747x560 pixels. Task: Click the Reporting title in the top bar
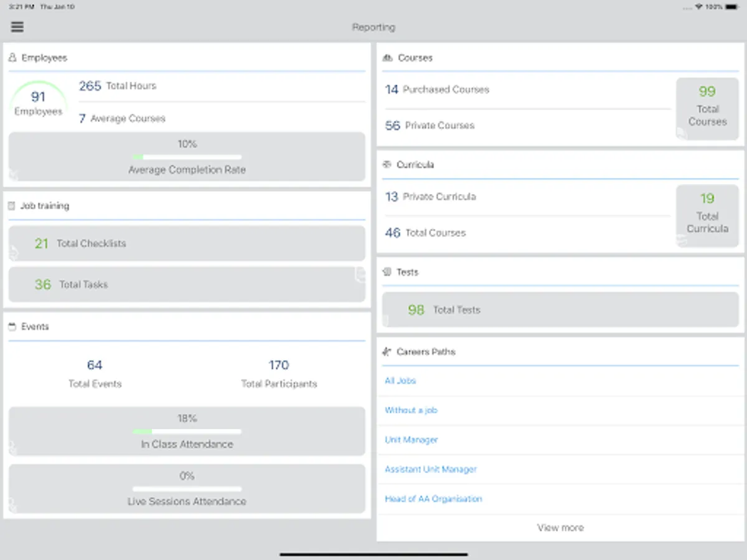pyautogui.click(x=374, y=27)
